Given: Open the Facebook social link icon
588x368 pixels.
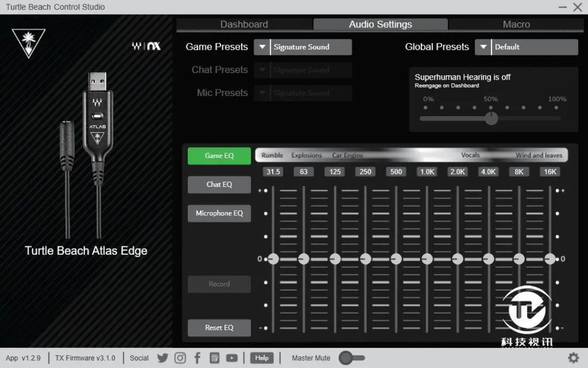Looking at the screenshot, I should click(197, 358).
